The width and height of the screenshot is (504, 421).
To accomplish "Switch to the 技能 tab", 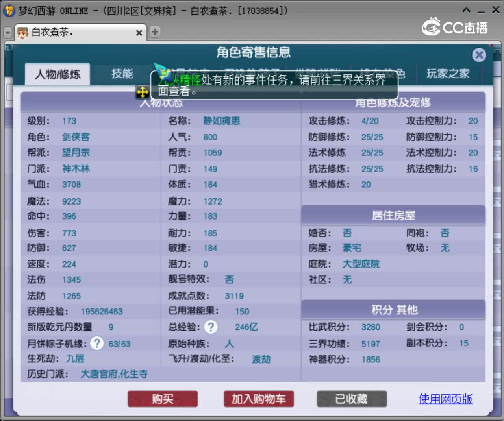I will pos(122,74).
